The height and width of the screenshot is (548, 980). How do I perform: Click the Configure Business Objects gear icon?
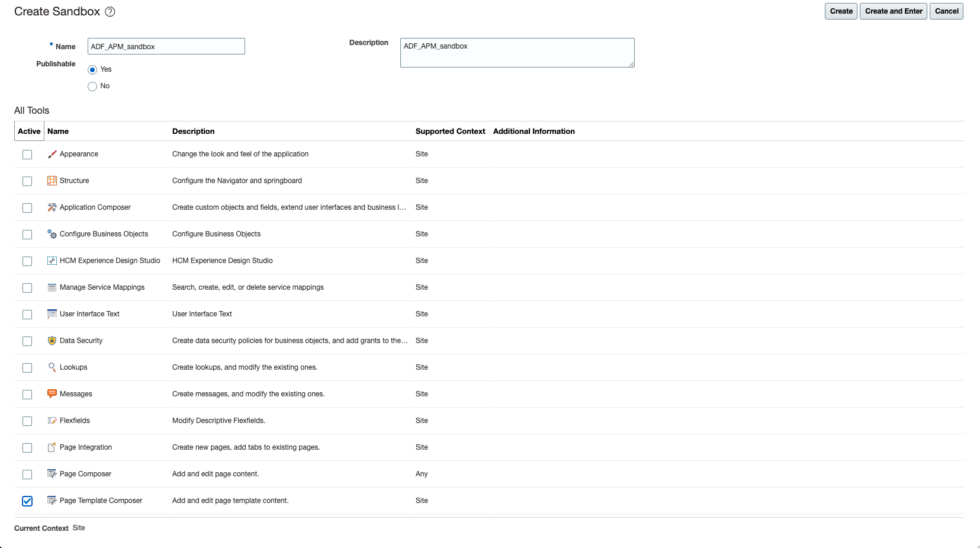(52, 234)
